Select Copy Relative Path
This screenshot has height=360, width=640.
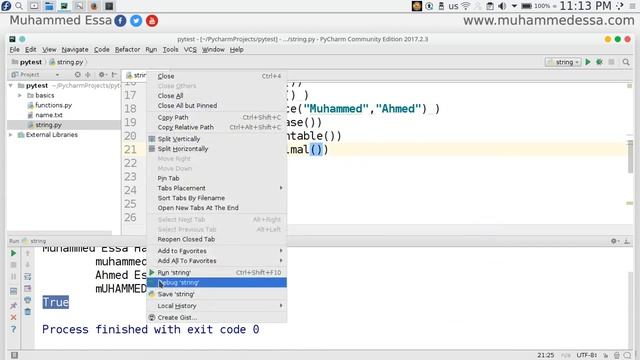pos(217,127)
